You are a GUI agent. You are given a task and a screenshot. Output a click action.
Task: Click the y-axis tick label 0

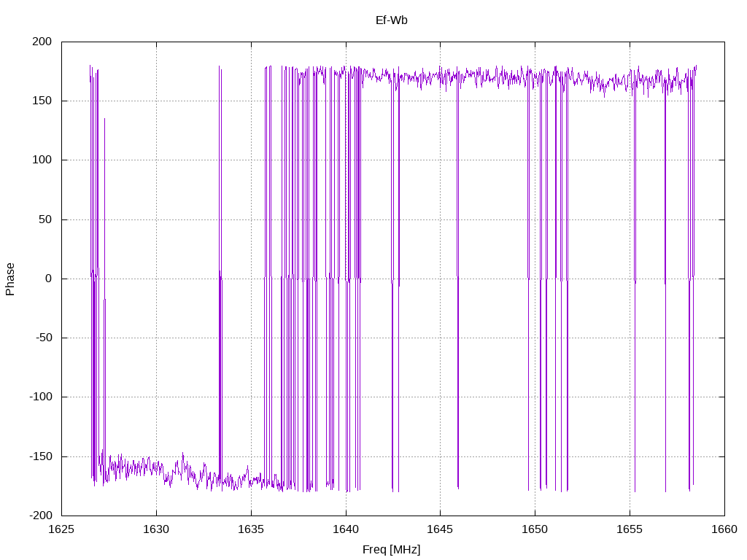tap(49, 279)
